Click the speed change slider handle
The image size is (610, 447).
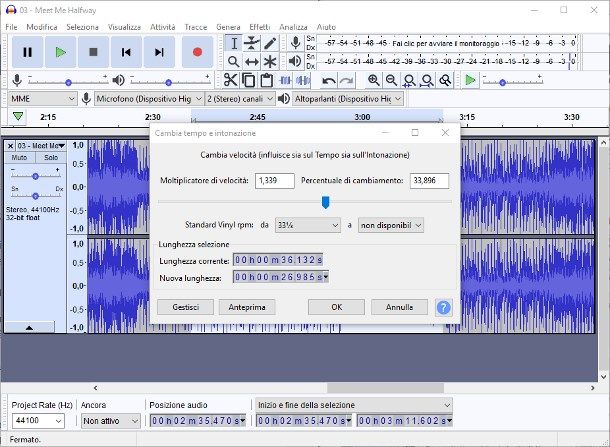coord(326,202)
